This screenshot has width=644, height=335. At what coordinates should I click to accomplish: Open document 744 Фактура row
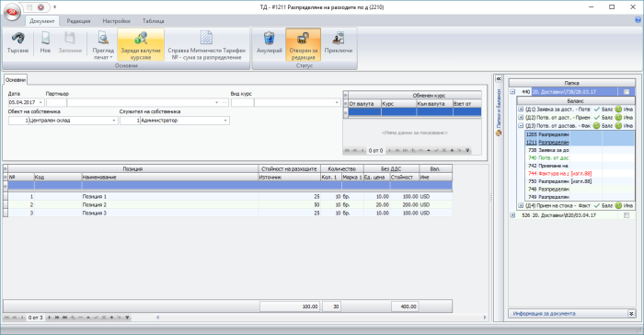[580, 173]
